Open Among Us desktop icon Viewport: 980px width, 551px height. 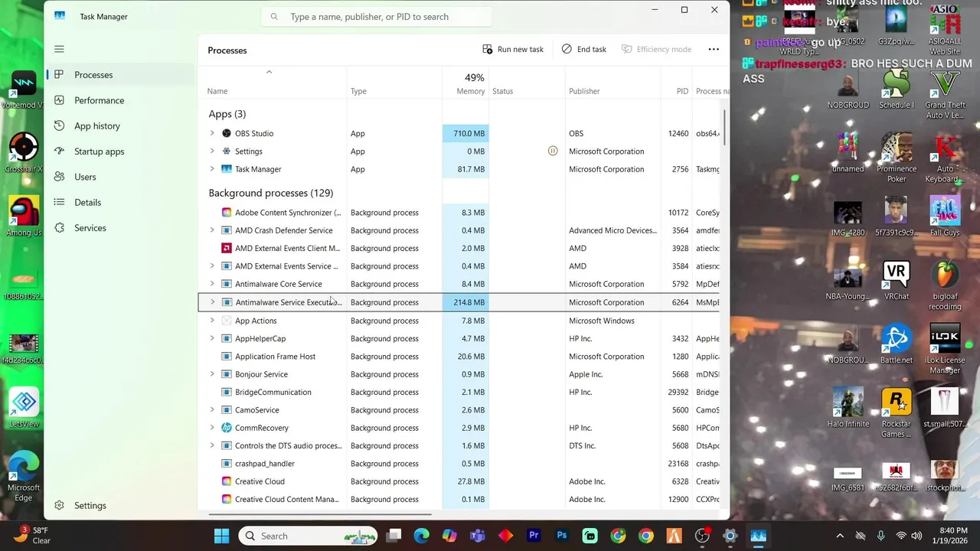24,217
